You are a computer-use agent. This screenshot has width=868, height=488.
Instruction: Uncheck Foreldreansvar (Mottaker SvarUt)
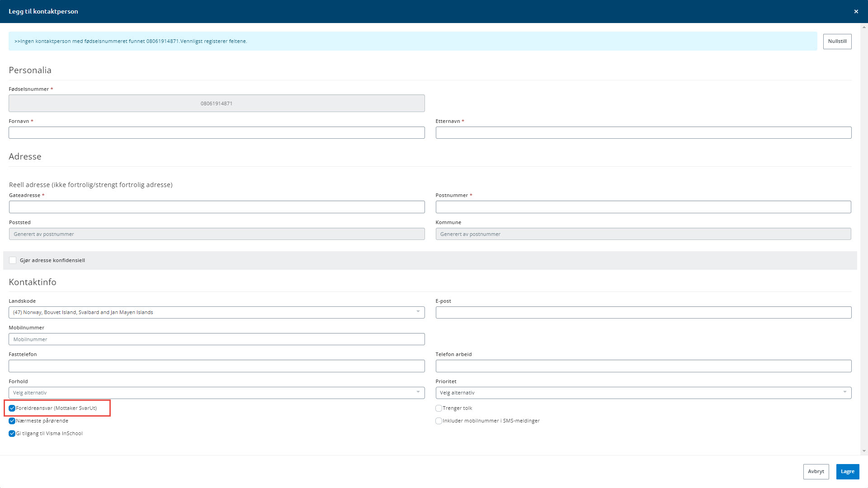(12, 408)
